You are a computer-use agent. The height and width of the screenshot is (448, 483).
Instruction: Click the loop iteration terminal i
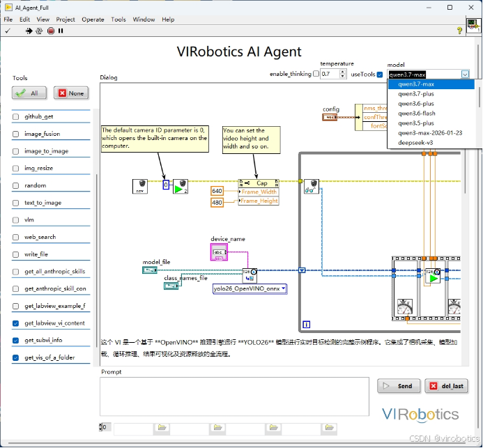(x=306, y=324)
